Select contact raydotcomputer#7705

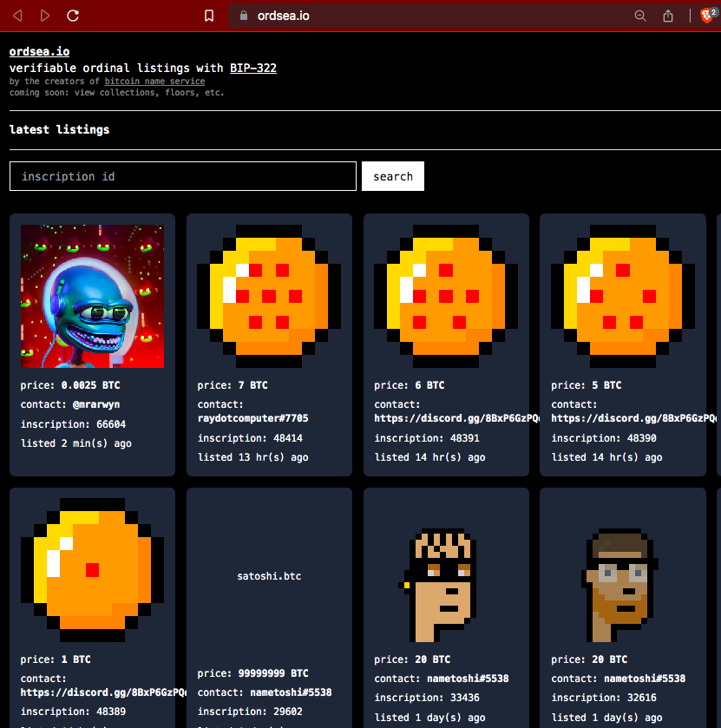[253, 418]
